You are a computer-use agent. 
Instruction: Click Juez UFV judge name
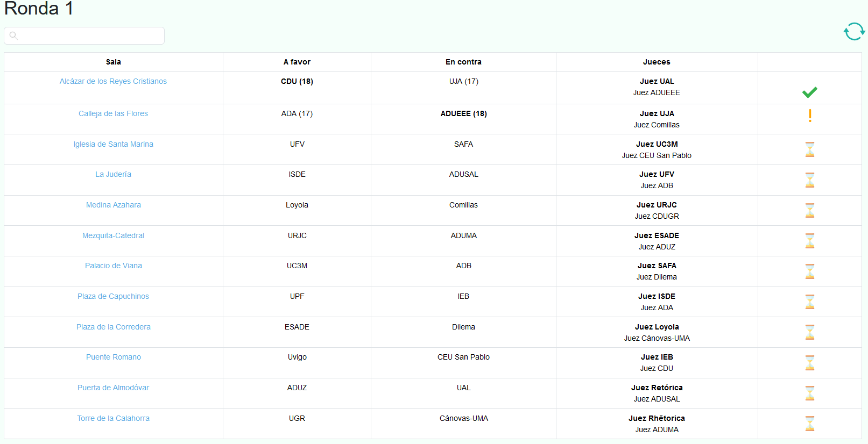[657, 174]
